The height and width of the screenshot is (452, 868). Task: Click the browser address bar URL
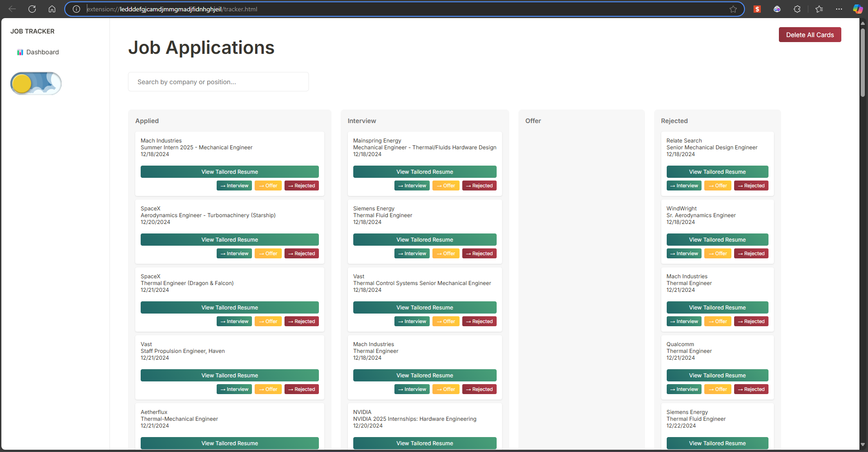tap(172, 9)
